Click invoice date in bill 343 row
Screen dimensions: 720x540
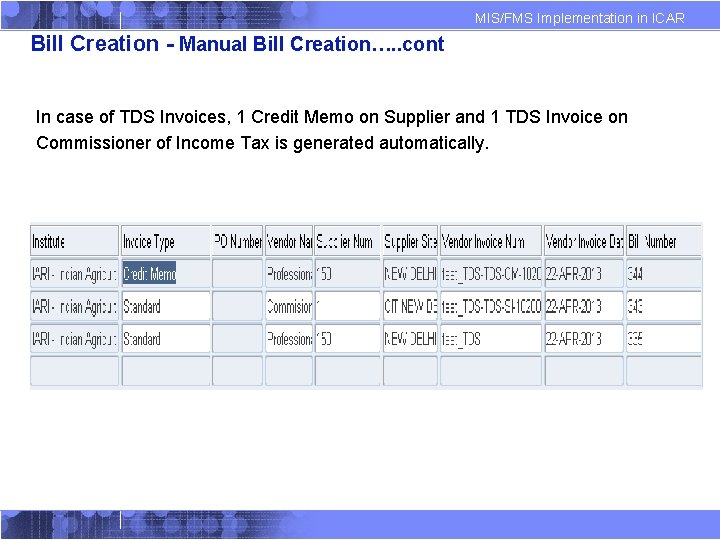[x=584, y=306]
